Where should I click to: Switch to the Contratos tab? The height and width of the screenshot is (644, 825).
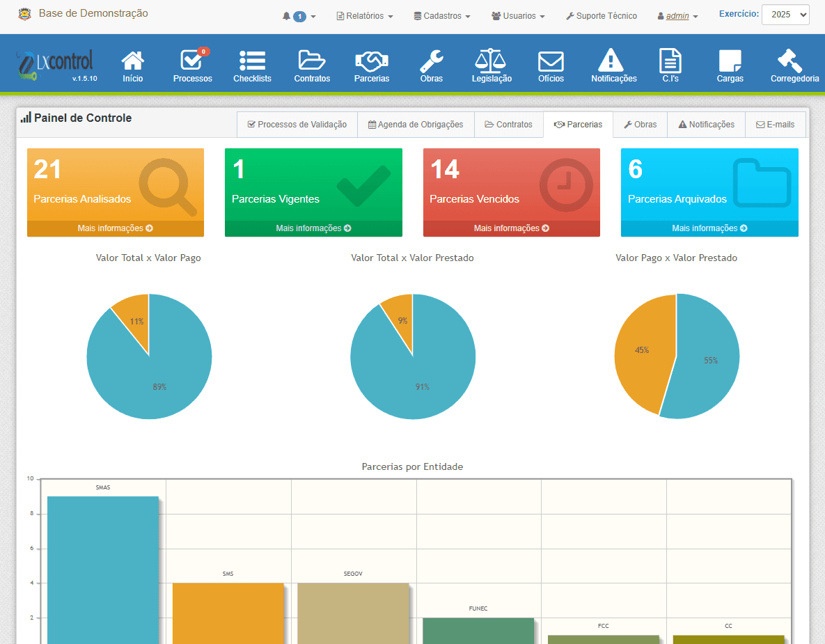508,125
